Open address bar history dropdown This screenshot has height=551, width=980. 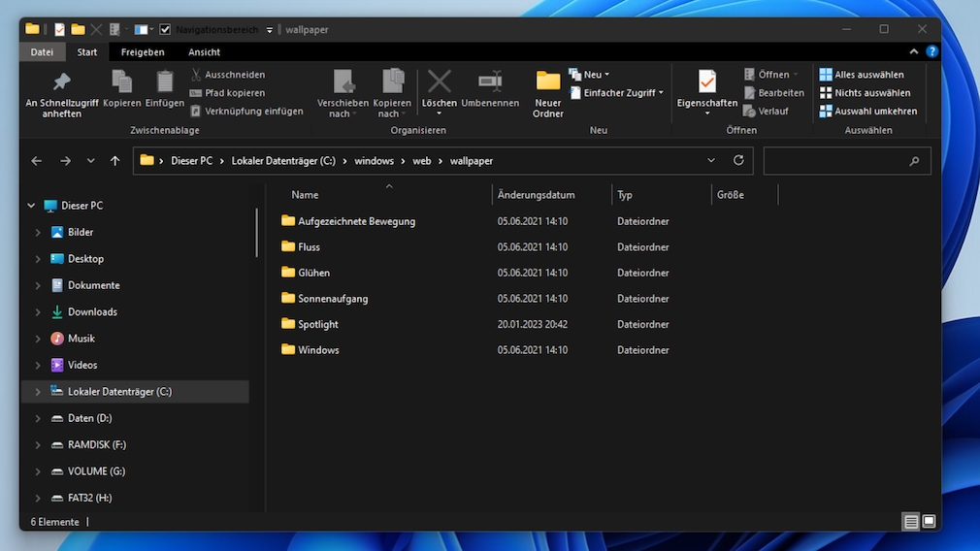point(711,161)
